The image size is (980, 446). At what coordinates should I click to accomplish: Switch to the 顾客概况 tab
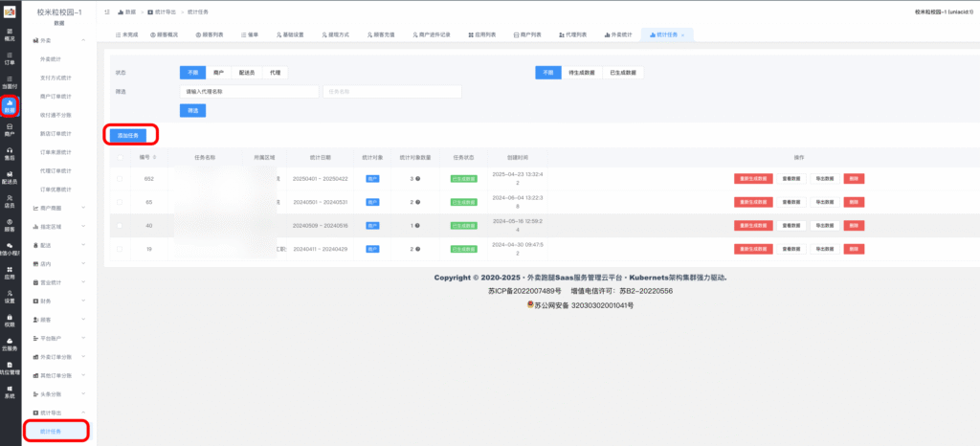pyautogui.click(x=165, y=35)
